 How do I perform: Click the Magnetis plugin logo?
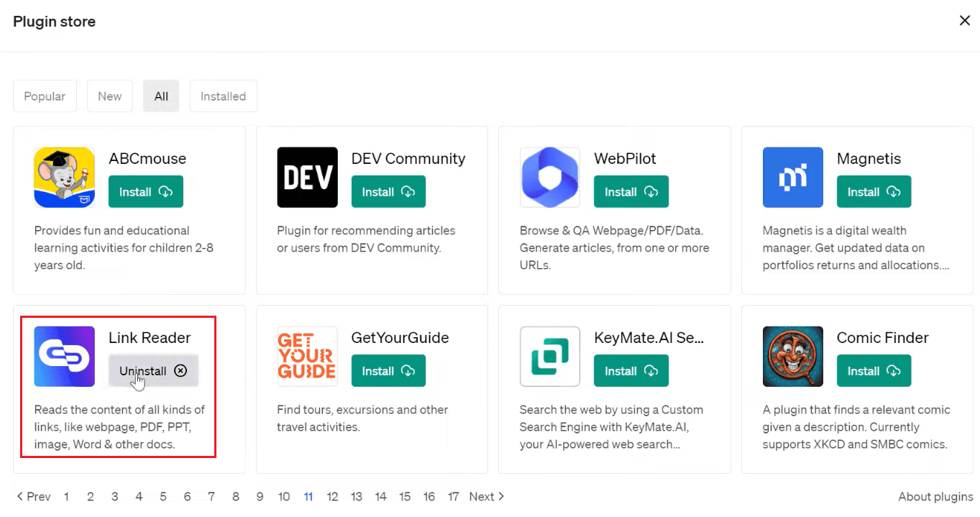click(x=792, y=178)
